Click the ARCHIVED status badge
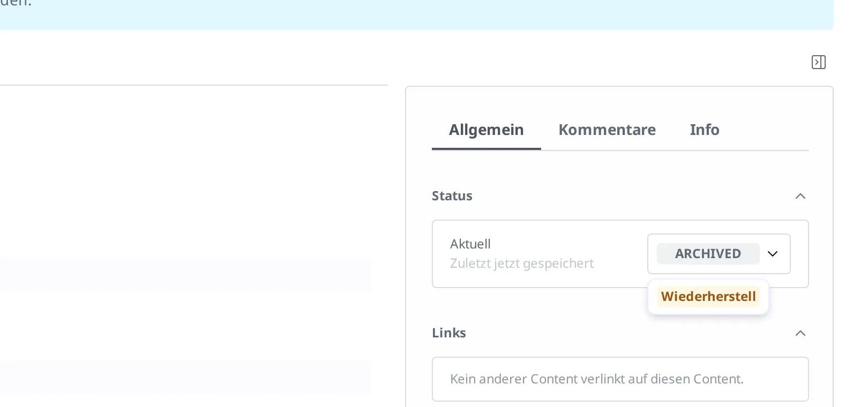868x407 pixels. [x=708, y=254]
